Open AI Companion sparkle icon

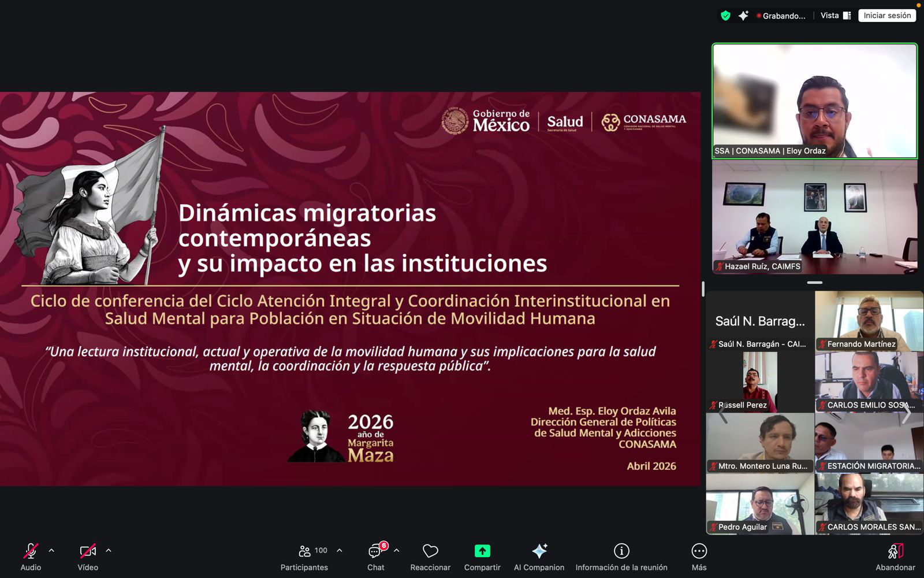(x=539, y=551)
